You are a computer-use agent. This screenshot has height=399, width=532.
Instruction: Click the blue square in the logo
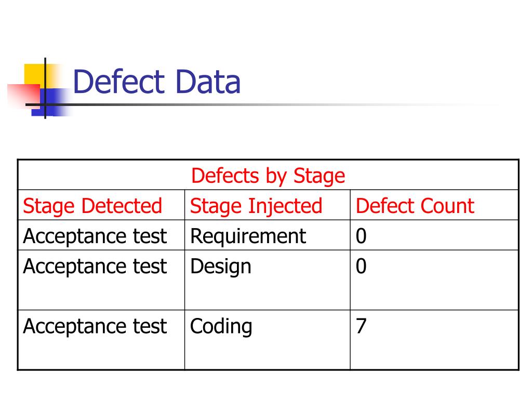click(x=51, y=102)
